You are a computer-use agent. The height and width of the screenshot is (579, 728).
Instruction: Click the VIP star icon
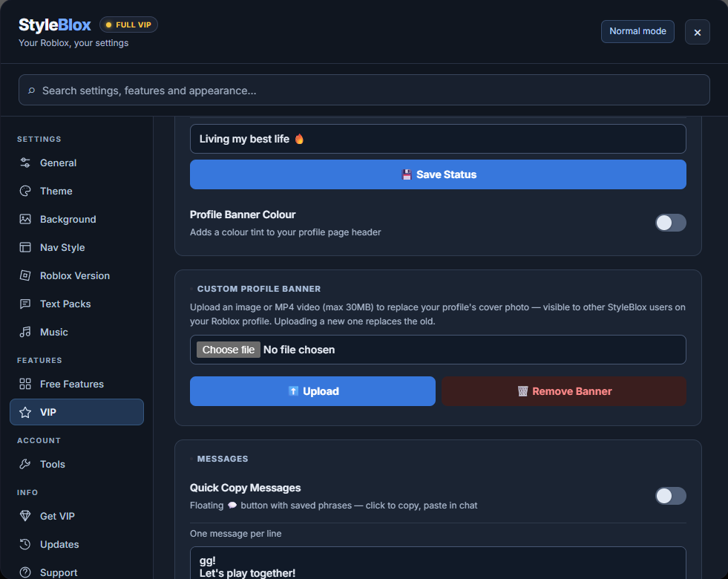click(x=25, y=412)
